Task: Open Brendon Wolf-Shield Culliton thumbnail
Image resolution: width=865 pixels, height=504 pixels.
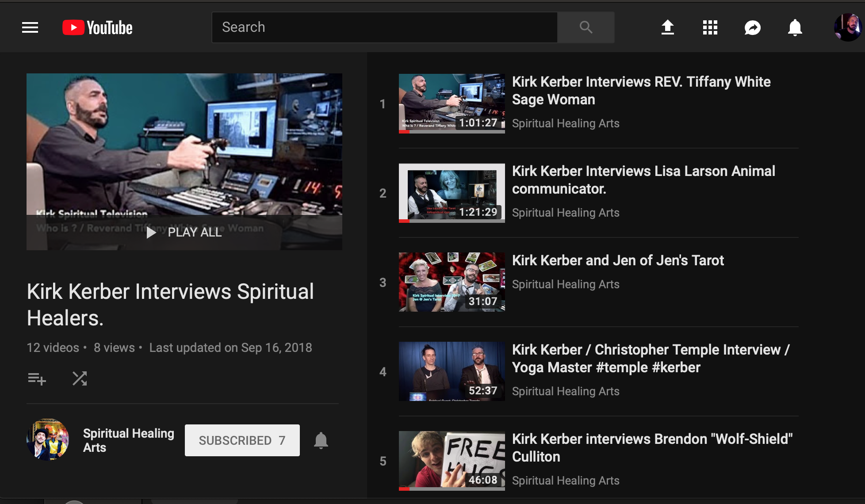Action: (x=452, y=461)
